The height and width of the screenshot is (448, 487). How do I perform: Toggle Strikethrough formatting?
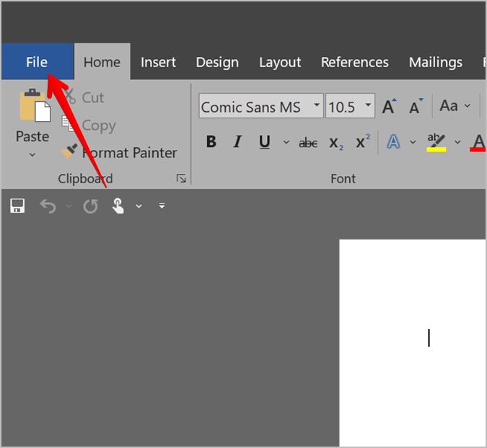coord(308,143)
